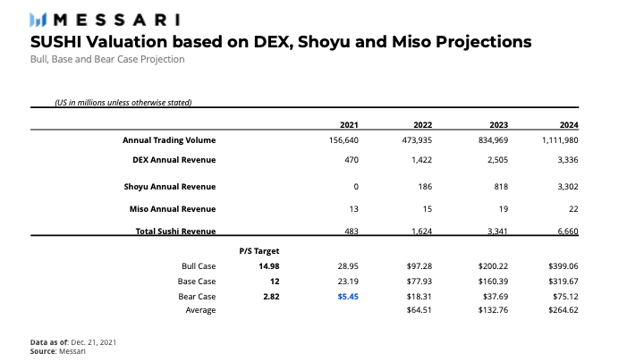The image size is (644, 362).
Task: Select the 'Miso Annual Revenue' row label
Action: pyautogui.click(x=173, y=209)
